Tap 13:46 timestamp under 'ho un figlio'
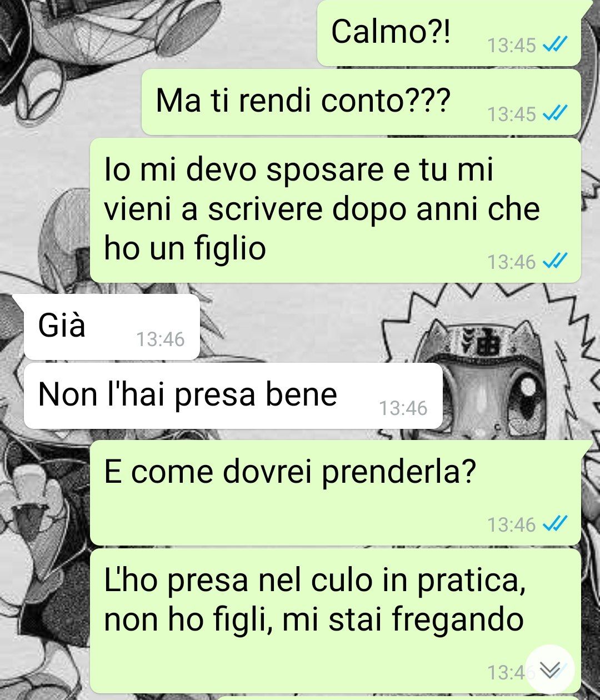600x700 pixels. coord(512,262)
